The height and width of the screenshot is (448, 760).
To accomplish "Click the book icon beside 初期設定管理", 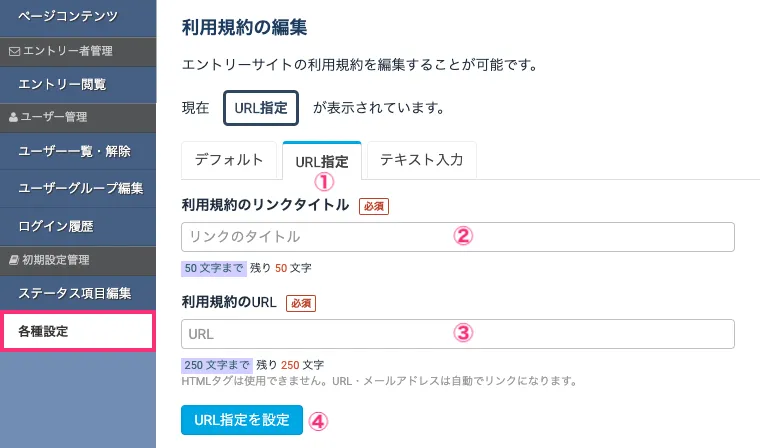I will [x=13, y=260].
